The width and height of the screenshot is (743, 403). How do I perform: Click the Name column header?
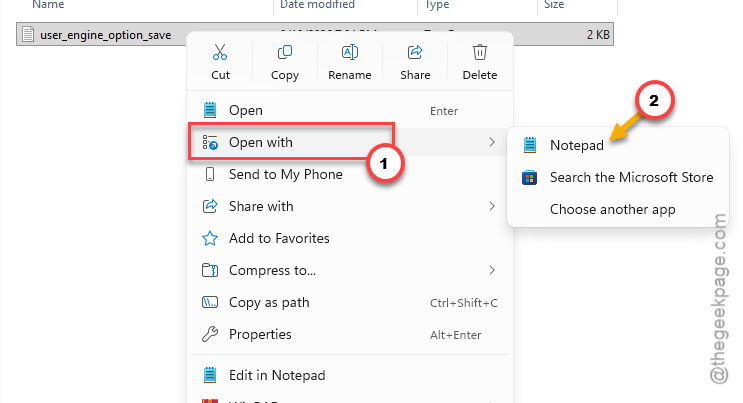(x=48, y=4)
